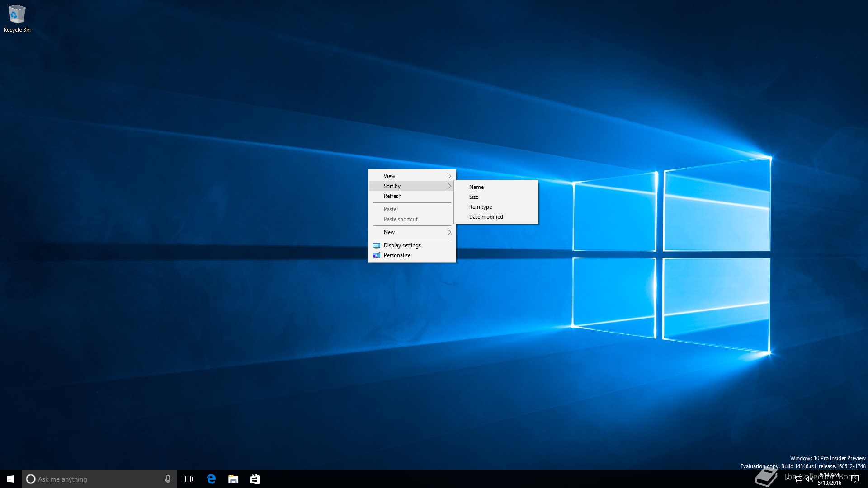Open Display settings from the context menu
This screenshot has height=488, width=868.
coord(412,245)
